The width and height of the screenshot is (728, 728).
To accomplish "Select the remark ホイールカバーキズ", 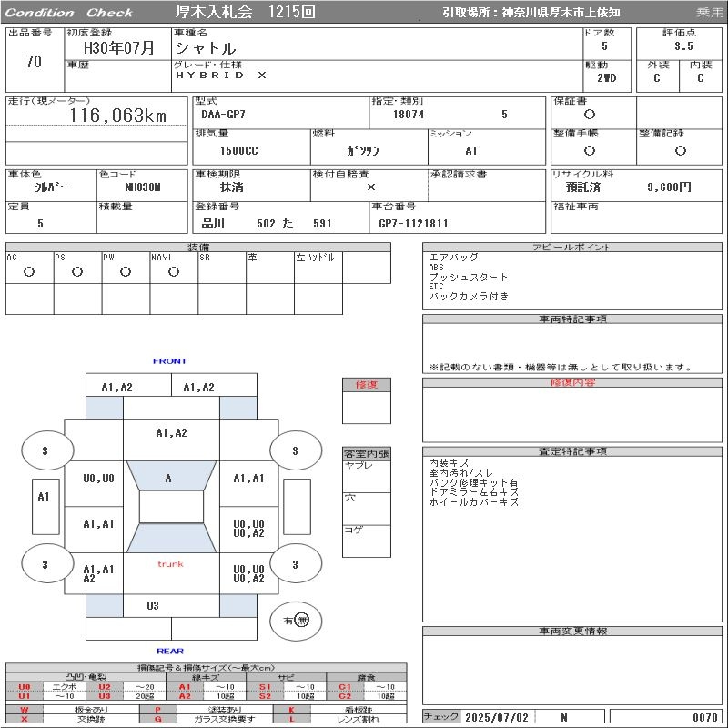I will click(473, 502).
